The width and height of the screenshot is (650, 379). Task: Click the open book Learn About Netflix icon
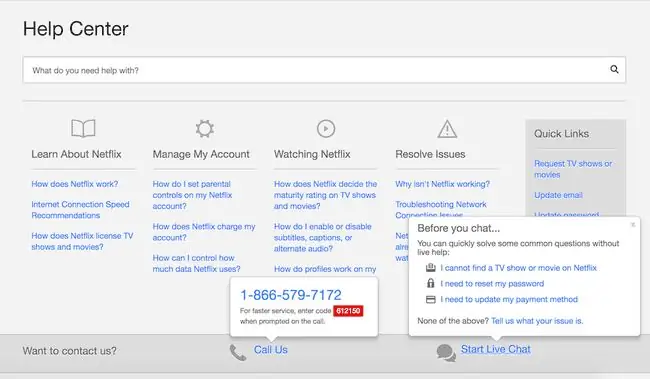[x=83, y=128]
